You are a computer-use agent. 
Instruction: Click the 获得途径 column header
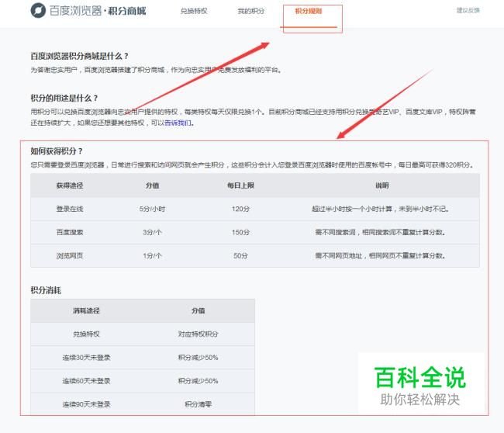click(70, 185)
